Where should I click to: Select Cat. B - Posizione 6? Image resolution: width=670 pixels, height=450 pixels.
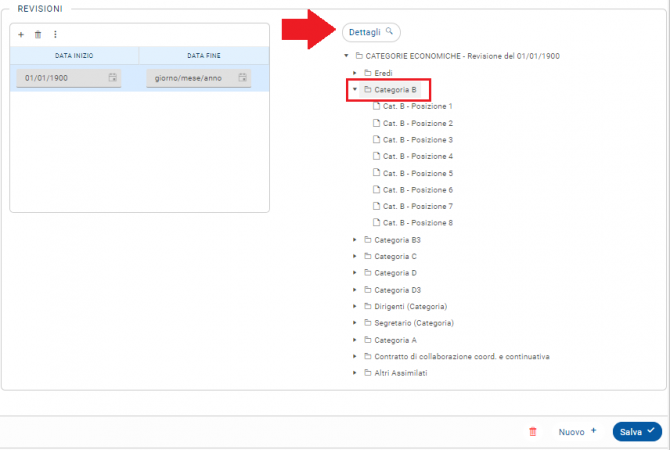pos(418,190)
